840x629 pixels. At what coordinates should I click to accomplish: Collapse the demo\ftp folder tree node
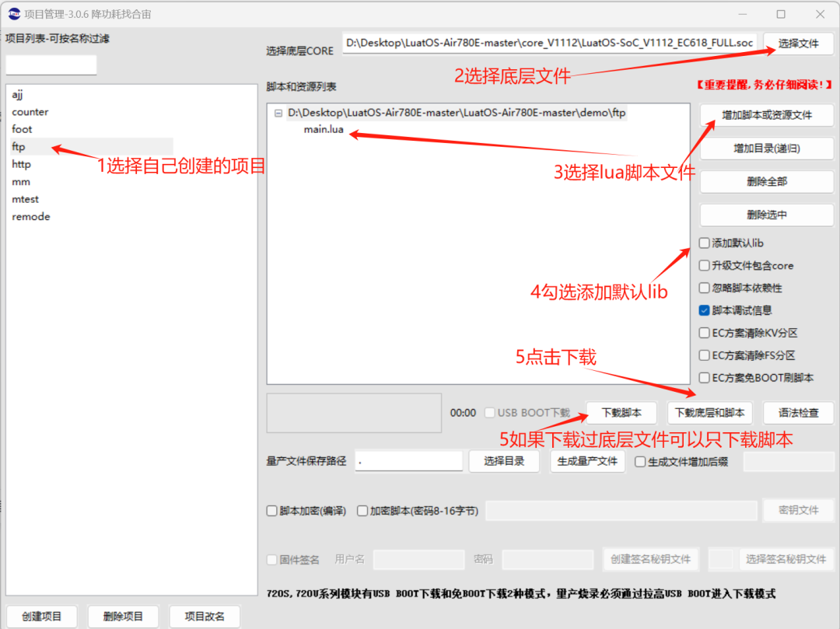click(x=278, y=114)
